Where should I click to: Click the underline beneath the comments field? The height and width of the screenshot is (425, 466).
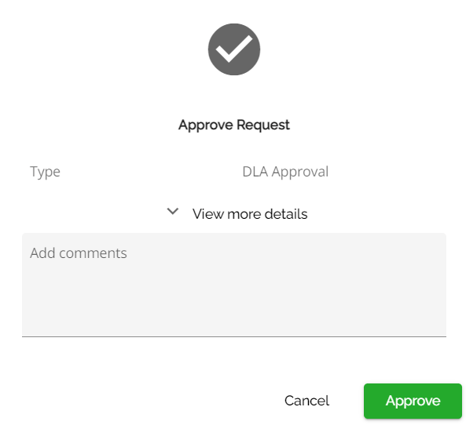click(234, 336)
